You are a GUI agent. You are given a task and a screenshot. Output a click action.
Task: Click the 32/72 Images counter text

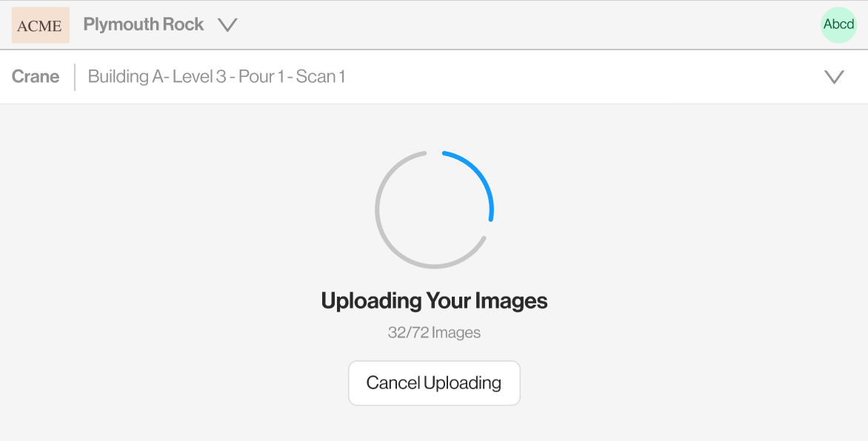pyautogui.click(x=434, y=332)
